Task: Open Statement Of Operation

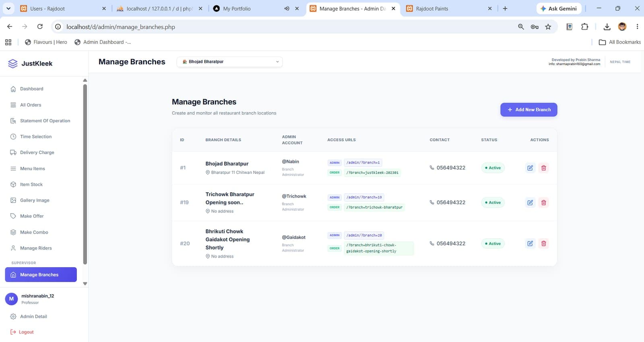Action: 41,121
